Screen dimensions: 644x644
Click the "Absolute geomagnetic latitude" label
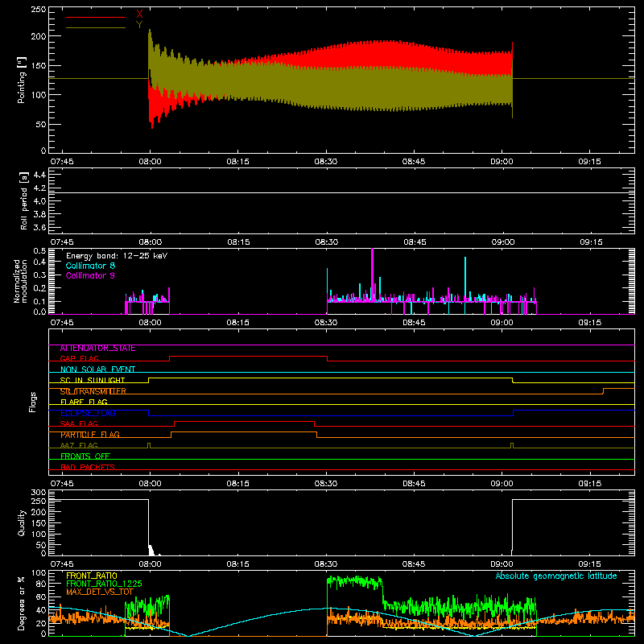pos(556,576)
